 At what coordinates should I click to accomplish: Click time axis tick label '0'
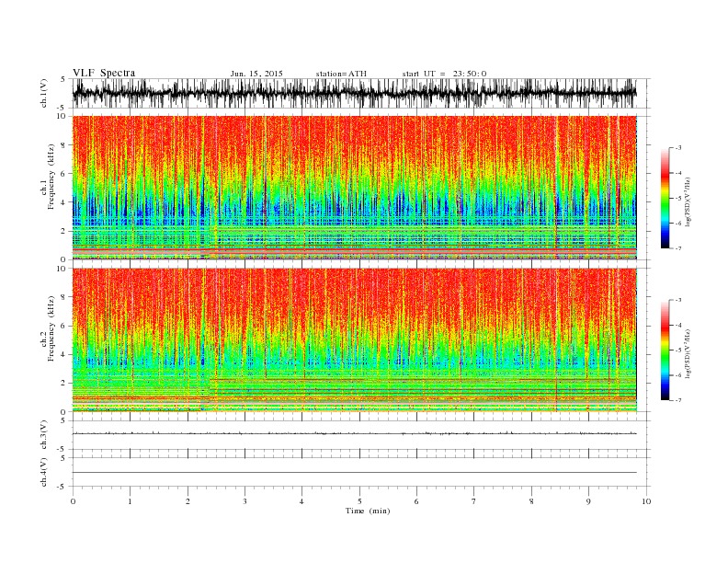(73, 501)
